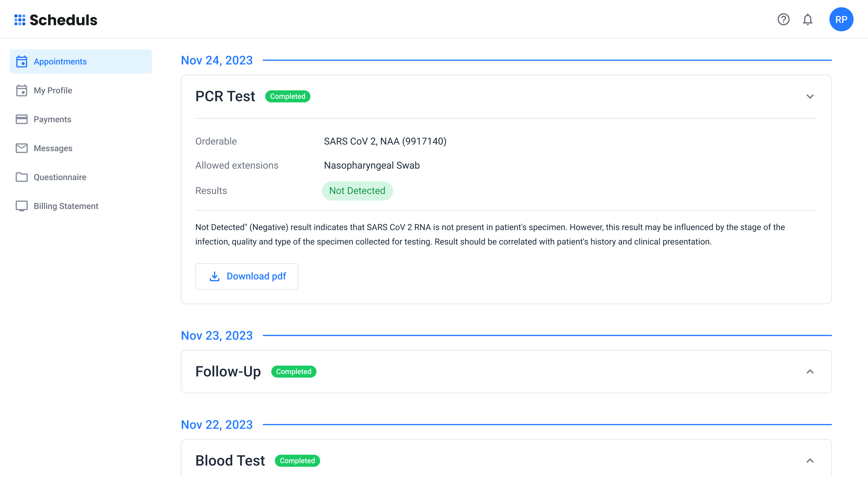Image resolution: width=868 pixels, height=477 pixels.
Task: Expand the Blood Test appointment card
Action: coord(810,461)
